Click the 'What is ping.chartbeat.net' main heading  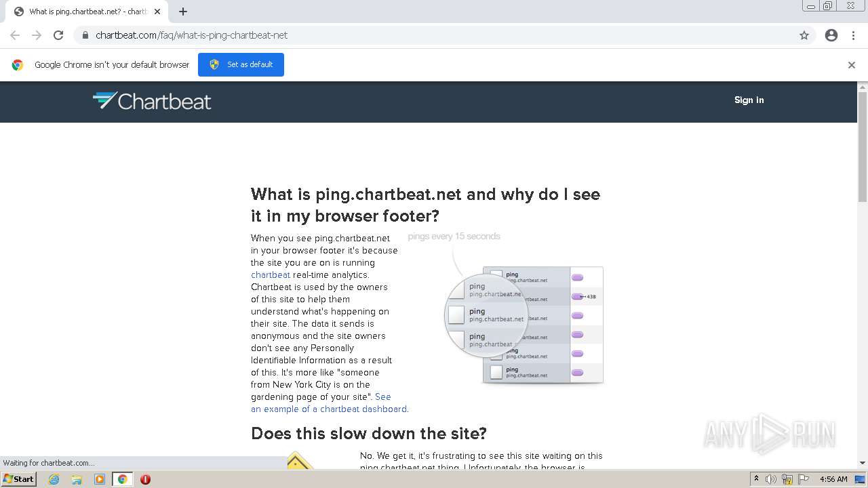(x=425, y=205)
